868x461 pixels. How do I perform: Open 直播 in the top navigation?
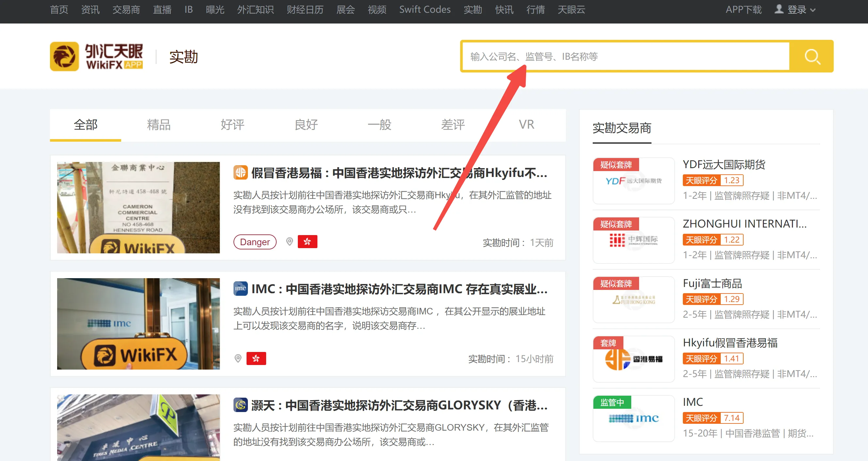click(162, 9)
